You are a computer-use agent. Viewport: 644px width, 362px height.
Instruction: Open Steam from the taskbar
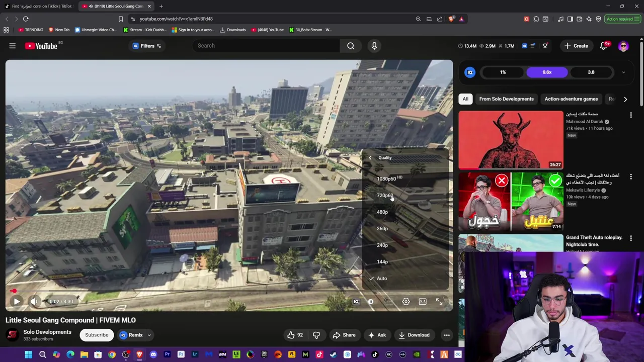[333, 354]
